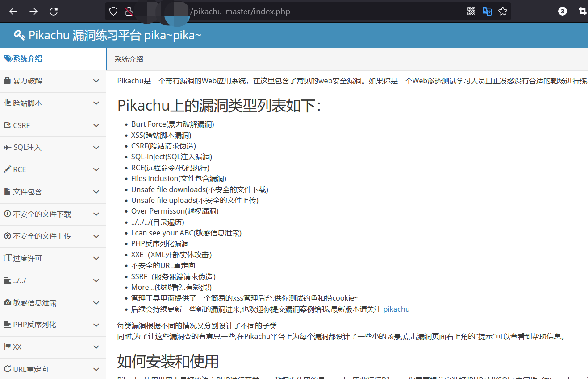This screenshot has width=588, height=379.
Task: Click the 敏感信息泄露 camera icon
Action: click(7, 303)
